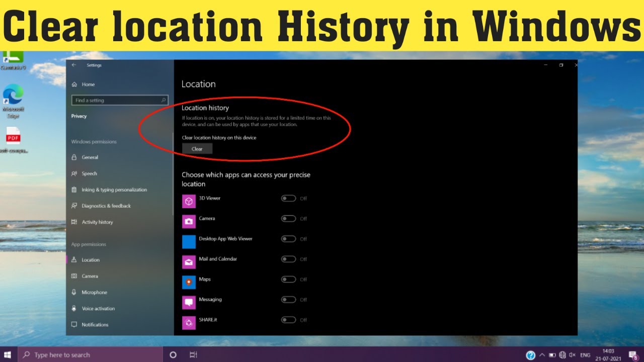The width and height of the screenshot is (644, 362).
Task: Click the Get Help tray icon
Action: point(530,355)
